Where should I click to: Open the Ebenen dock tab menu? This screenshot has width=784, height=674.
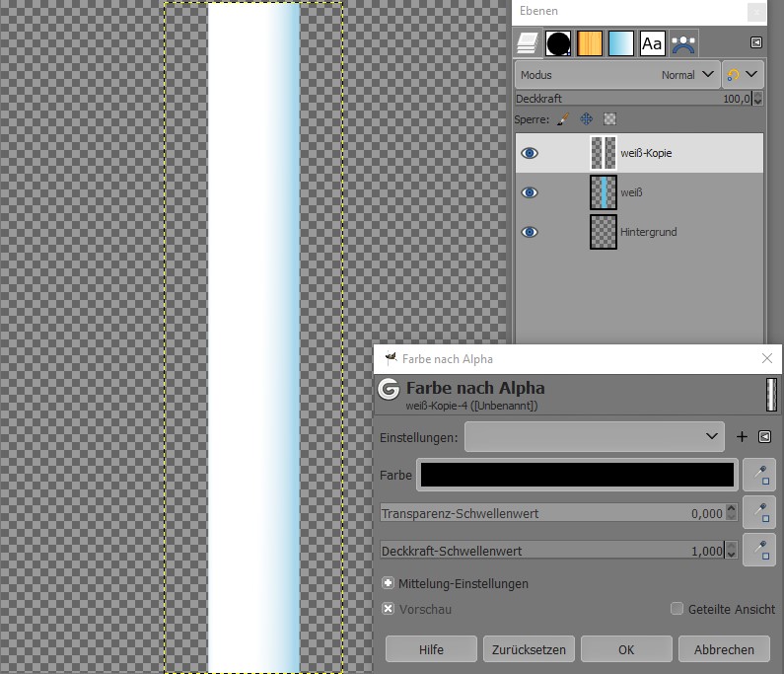pyautogui.click(x=756, y=42)
